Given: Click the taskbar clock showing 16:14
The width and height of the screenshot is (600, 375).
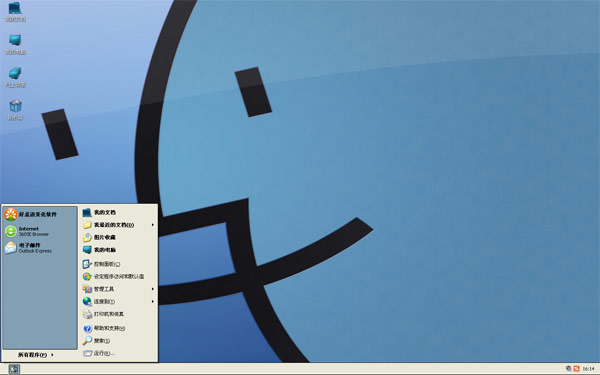Looking at the screenshot, I should pos(589,369).
